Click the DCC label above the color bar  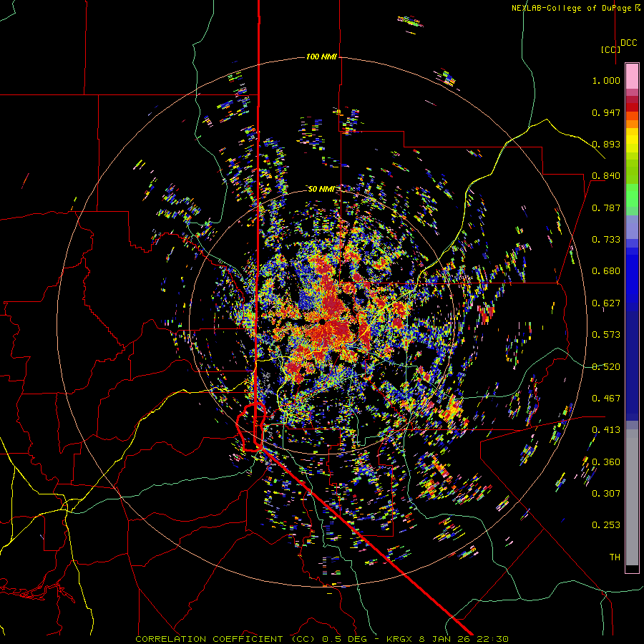coord(628,43)
